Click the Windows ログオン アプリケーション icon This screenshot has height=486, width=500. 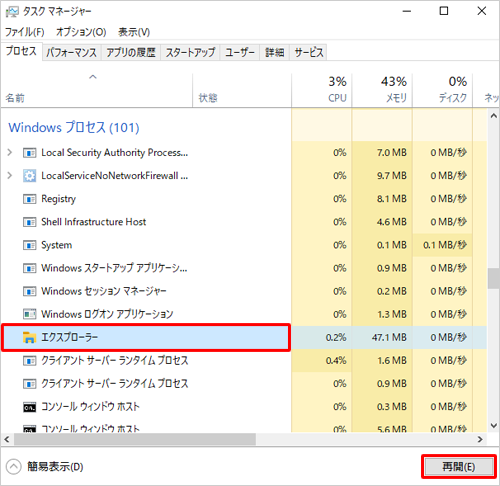click(x=29, y=314)
